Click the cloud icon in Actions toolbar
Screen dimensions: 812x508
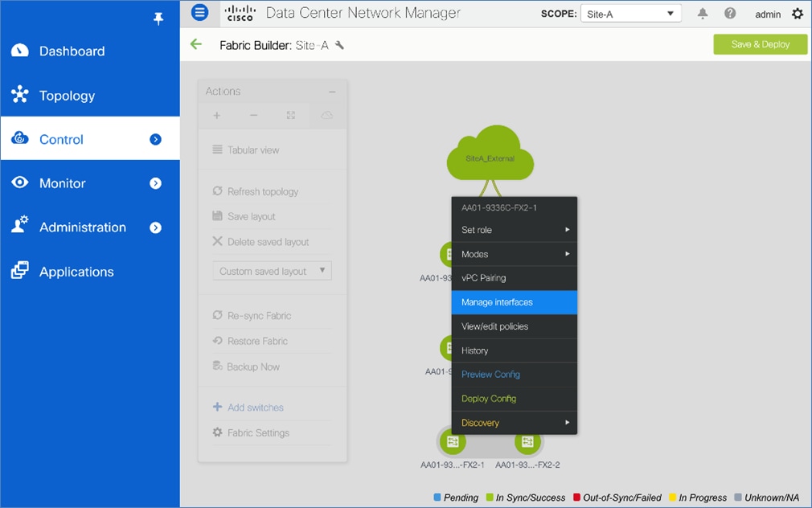pos(326,116)
